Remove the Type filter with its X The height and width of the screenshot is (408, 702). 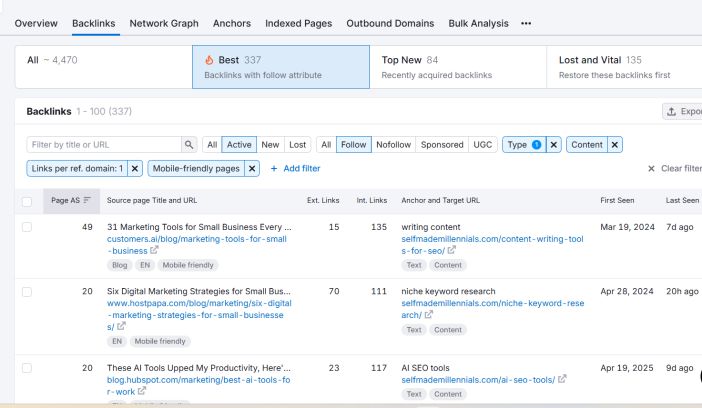coord(554,145)
